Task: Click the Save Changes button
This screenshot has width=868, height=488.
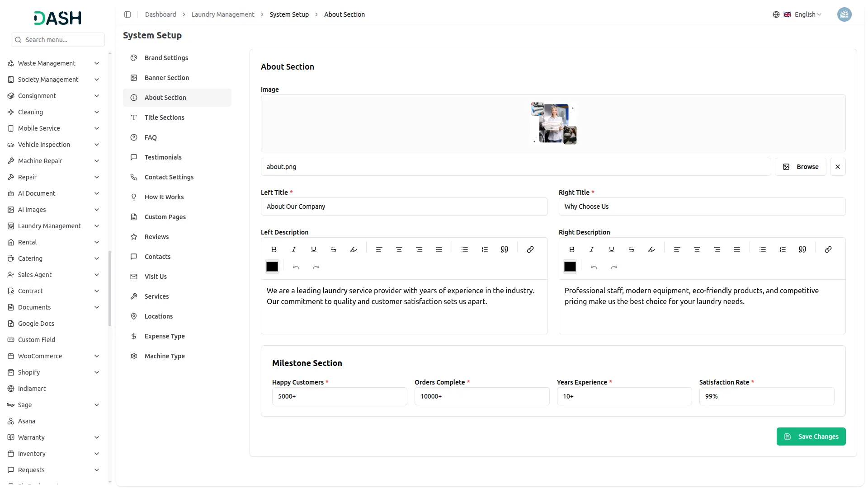Action: [811, 436]
